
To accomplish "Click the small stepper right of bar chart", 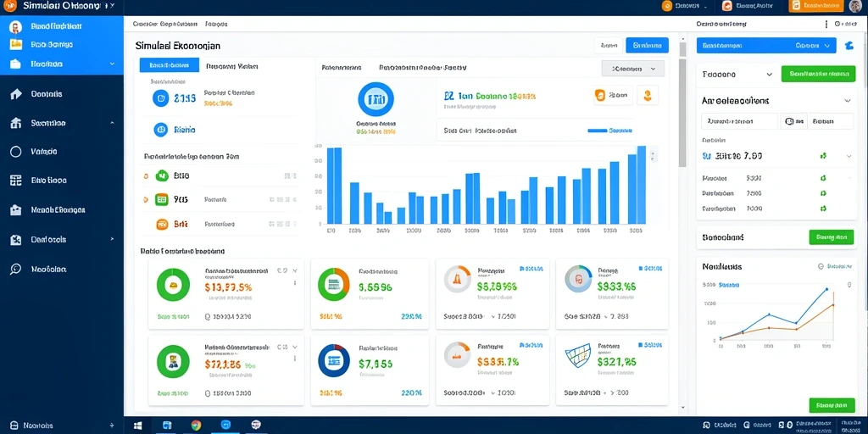I will coord(654,155).
